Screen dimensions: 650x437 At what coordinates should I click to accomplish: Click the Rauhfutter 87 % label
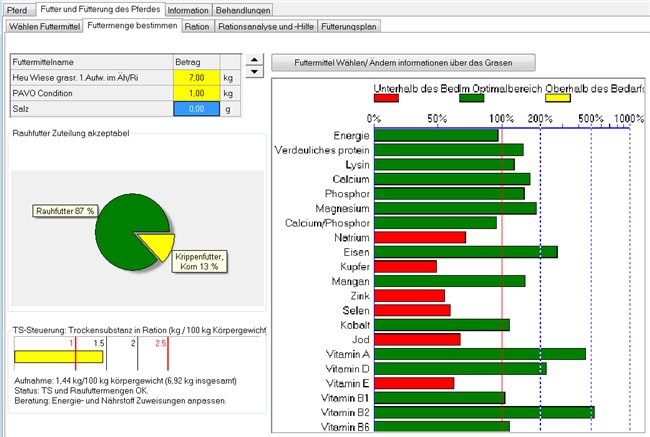click(65, 211)
